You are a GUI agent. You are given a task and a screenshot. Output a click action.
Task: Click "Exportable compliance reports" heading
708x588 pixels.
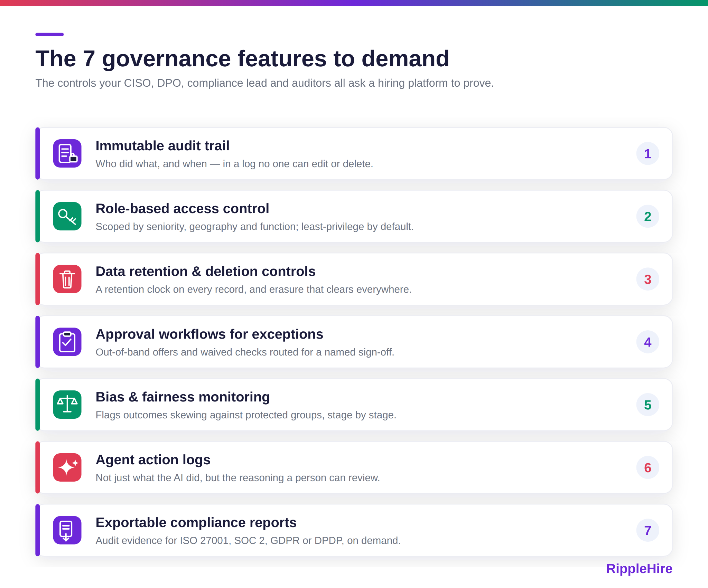(196, 523)
